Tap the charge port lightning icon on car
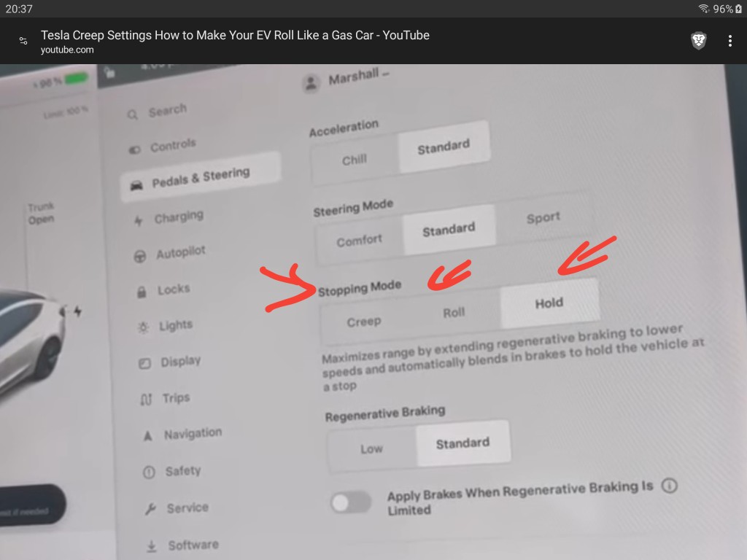 tap(77, 311)
